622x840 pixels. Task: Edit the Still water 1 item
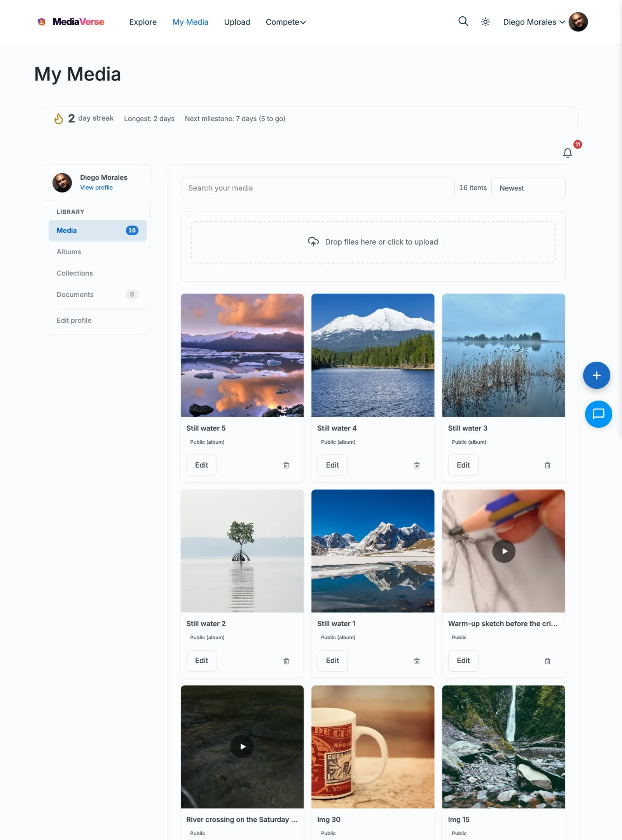(332, 661)
